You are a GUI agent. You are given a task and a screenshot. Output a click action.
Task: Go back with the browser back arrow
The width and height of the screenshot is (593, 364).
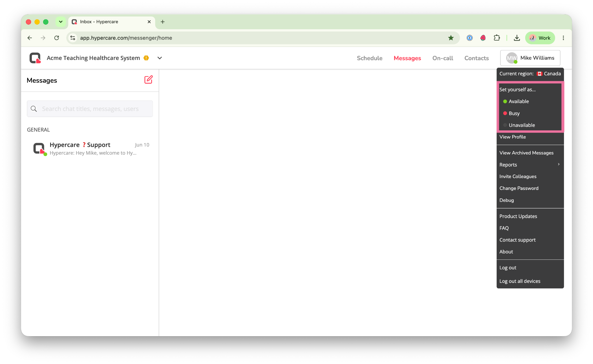[x=30, y=38]
